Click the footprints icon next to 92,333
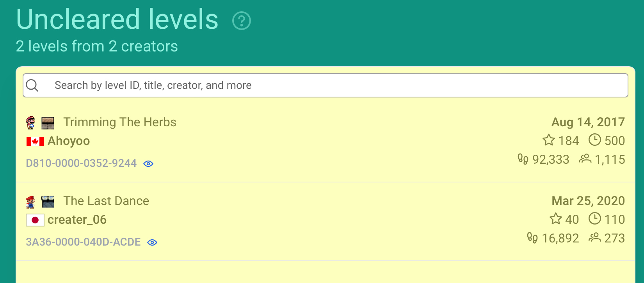Screen dimensions: 644x283 point(523,159)
